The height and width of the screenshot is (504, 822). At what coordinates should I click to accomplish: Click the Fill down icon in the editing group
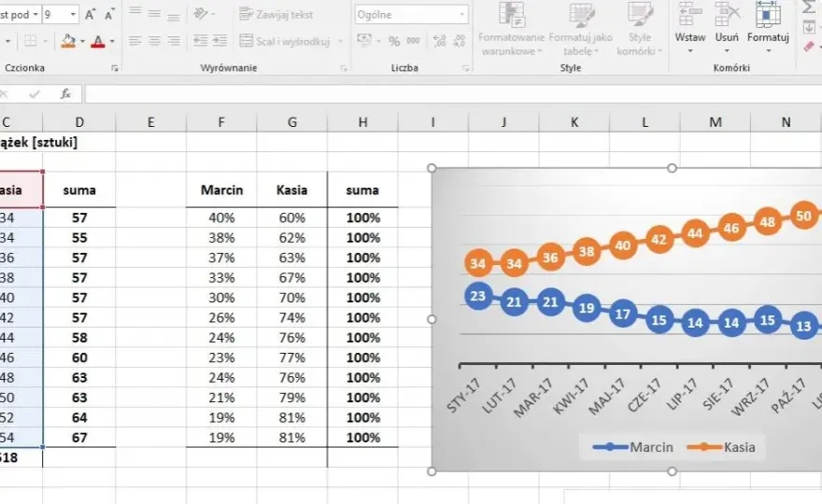coord(809,26)
